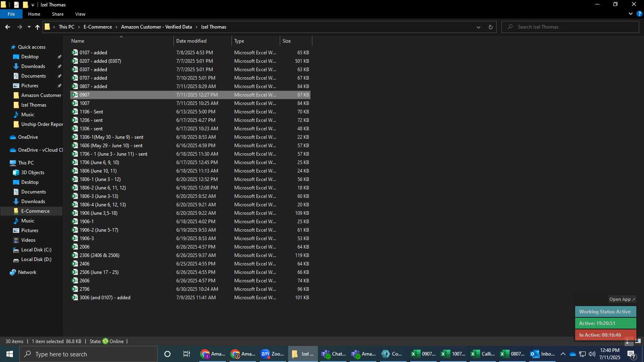The height and width of the screenshot is (362, 644).
Task: Sort by Date modified column header
Action: pyautogui.click(x=202, y=41)
